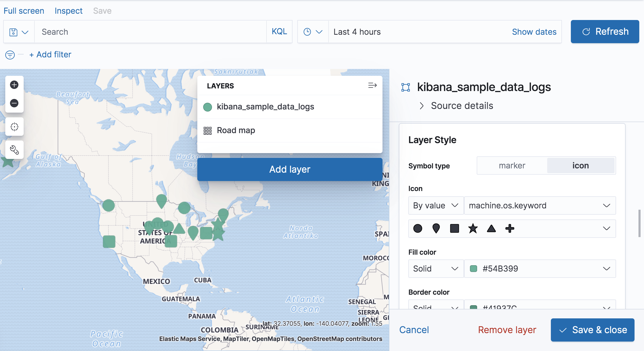Image resolution: width=644 pixels, height=351 pixels.
Task: Click the map zoom out button
Action: [14, 103]
